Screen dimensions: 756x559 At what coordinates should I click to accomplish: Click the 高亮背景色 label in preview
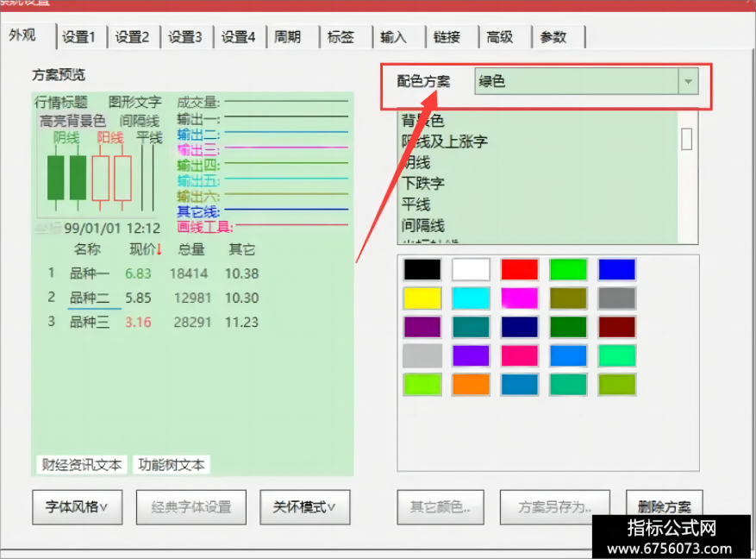(x=72, y=121)
